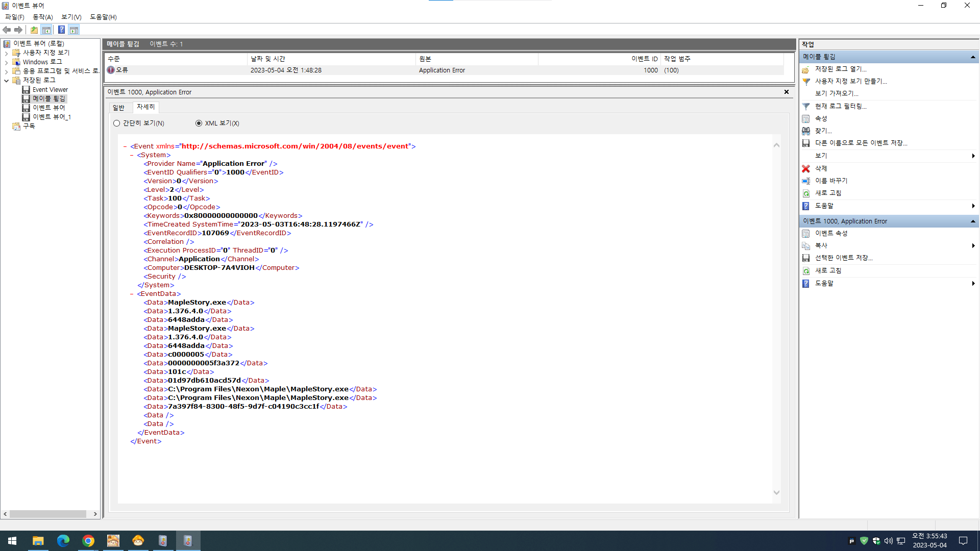
Task: Click the left tree horizontal scrollbar thumb
Action: 48,514
